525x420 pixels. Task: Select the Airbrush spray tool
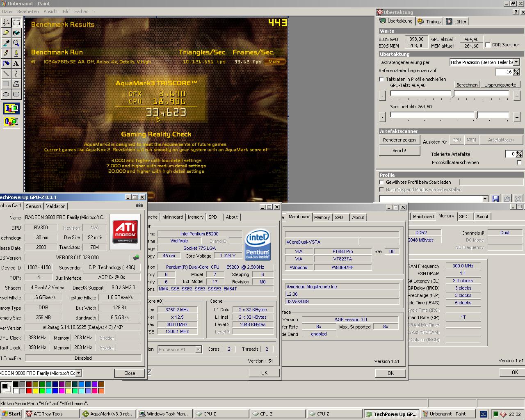[6, 63]
